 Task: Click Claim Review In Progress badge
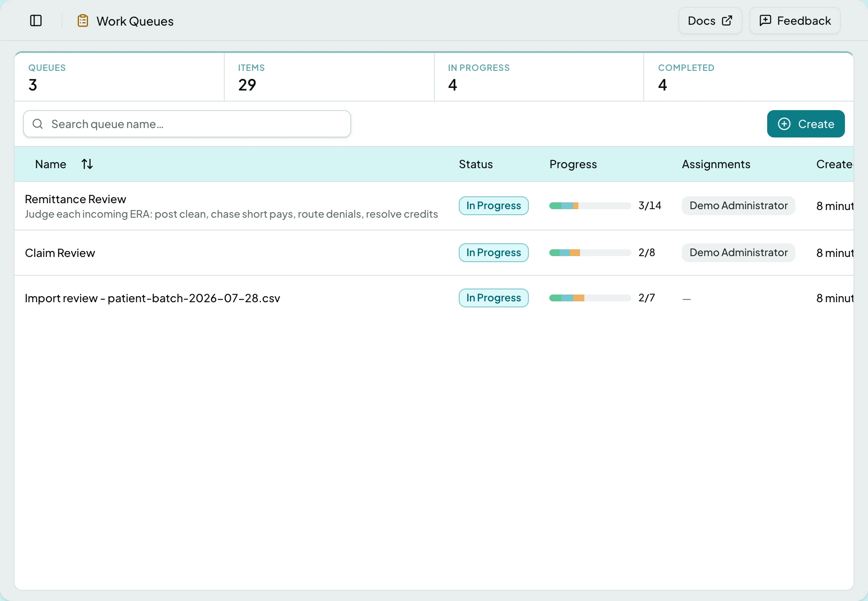[x=494, y=253]
